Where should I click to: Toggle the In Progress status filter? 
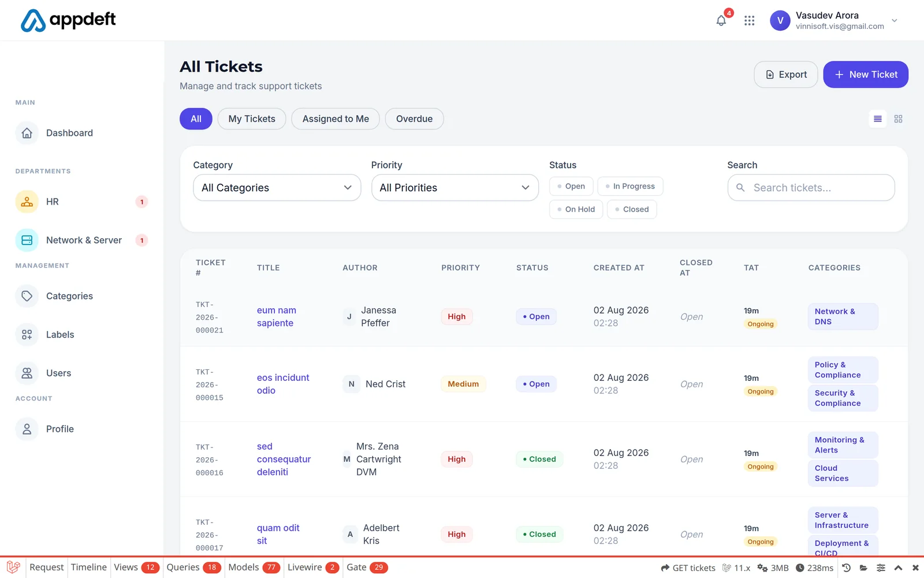click(630, 186)
